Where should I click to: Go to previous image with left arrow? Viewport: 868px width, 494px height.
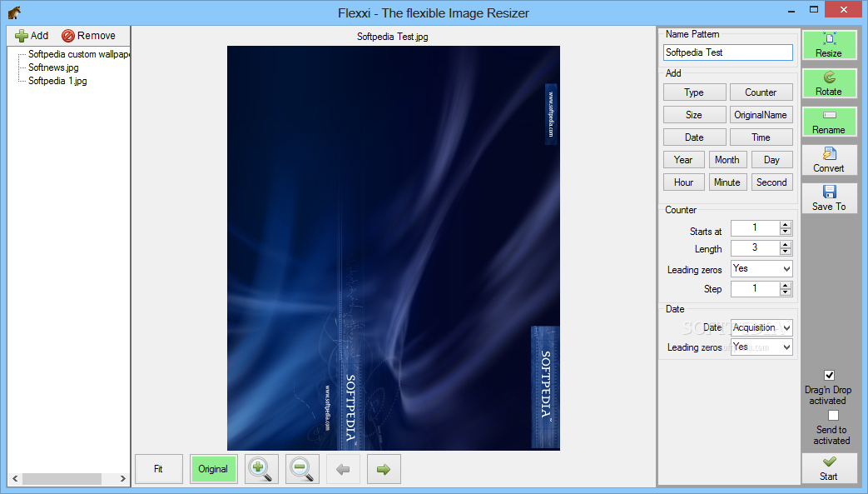pos(343,469)
